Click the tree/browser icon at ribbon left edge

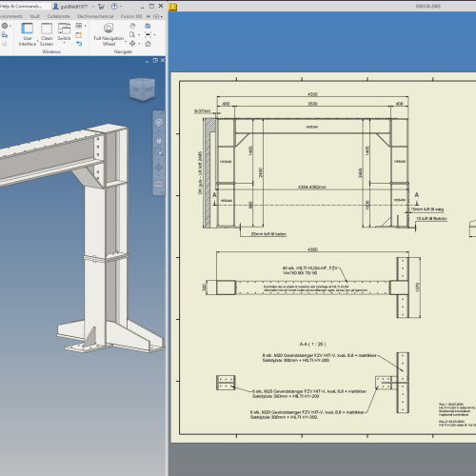[5, 34]
